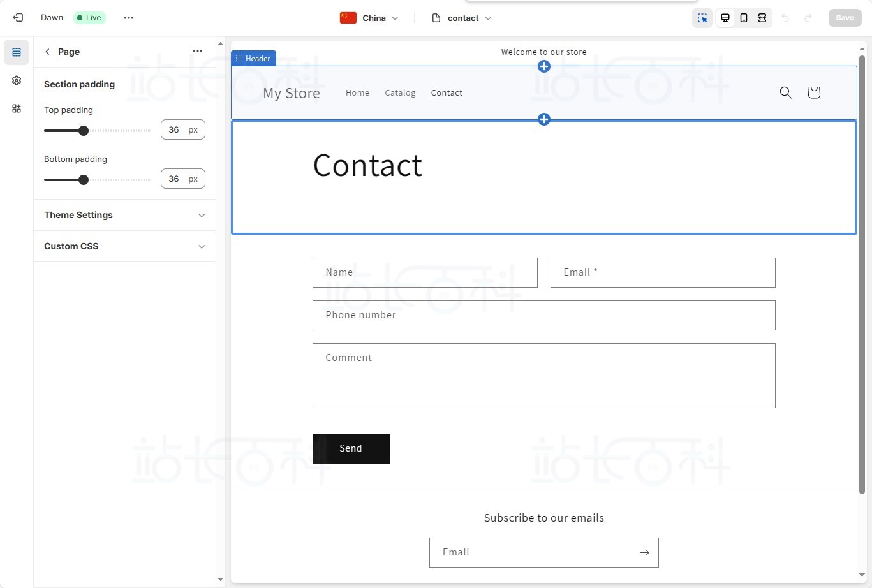The height and width of the screenshot is (588, 872).
Task: Expand the Theme Settings section
Action: [x=124, y=215]
